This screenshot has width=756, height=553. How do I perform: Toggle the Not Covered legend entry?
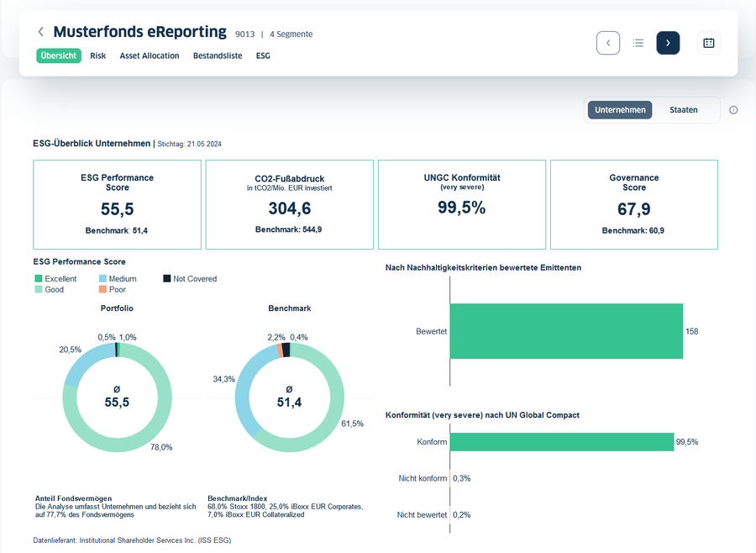point(190,279)
